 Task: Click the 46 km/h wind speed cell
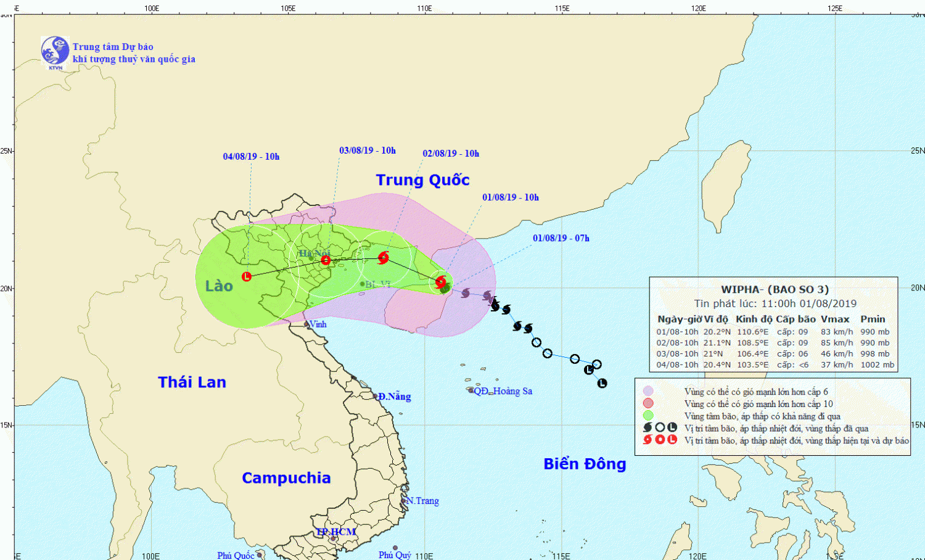(837, 354)
